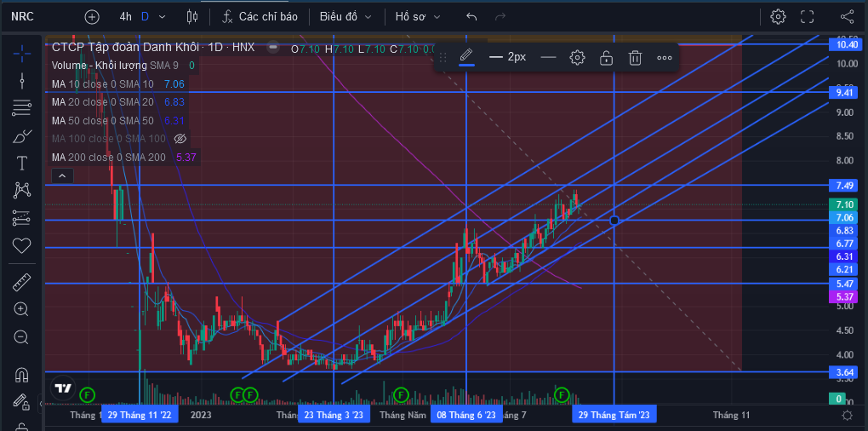Screen dimensions: 868x431
Task: Click the CTCP Tập đoàn Danh Khôi title
Action: click(126, 48)
